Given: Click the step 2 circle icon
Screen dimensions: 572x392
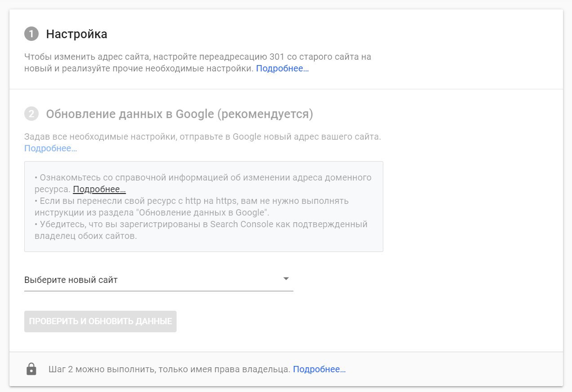Looking at the screenshot, I should (x=31, y=114).
